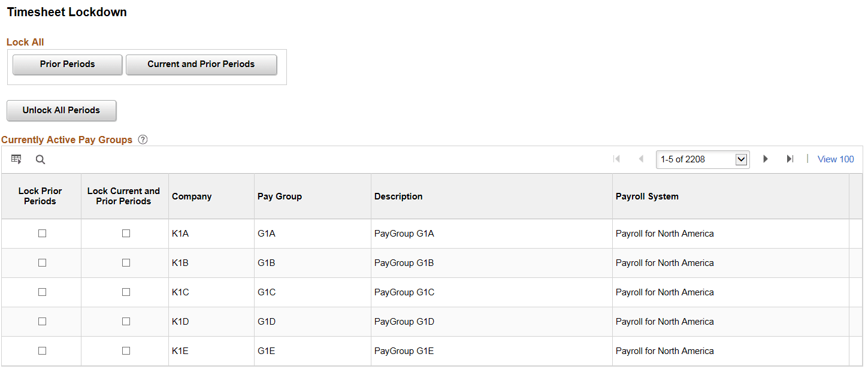The image size is (868, 372).
Task: Click the Prior Periods button under Lock All
Action: (67, 64)
